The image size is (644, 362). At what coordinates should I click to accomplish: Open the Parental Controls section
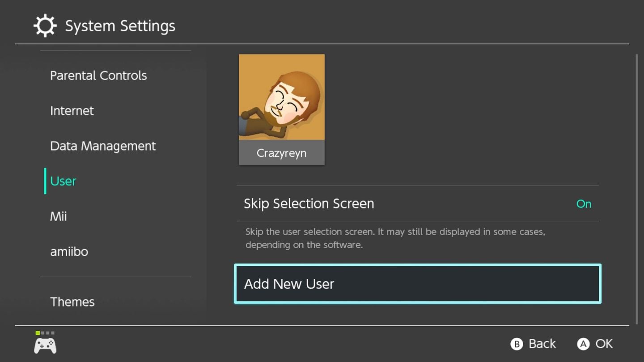click(x=98, y=76)
